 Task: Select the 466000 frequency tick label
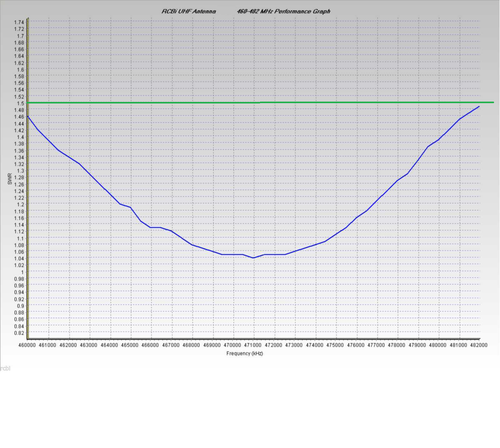(150, 345)
